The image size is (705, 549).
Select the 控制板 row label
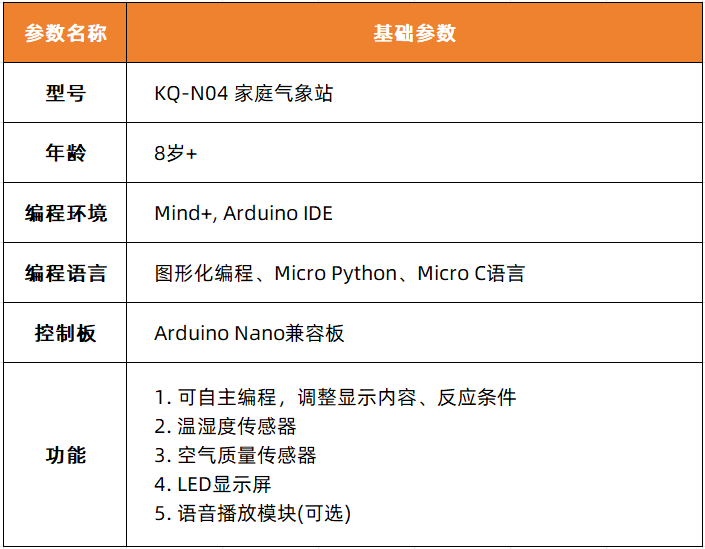pos(65,333)
